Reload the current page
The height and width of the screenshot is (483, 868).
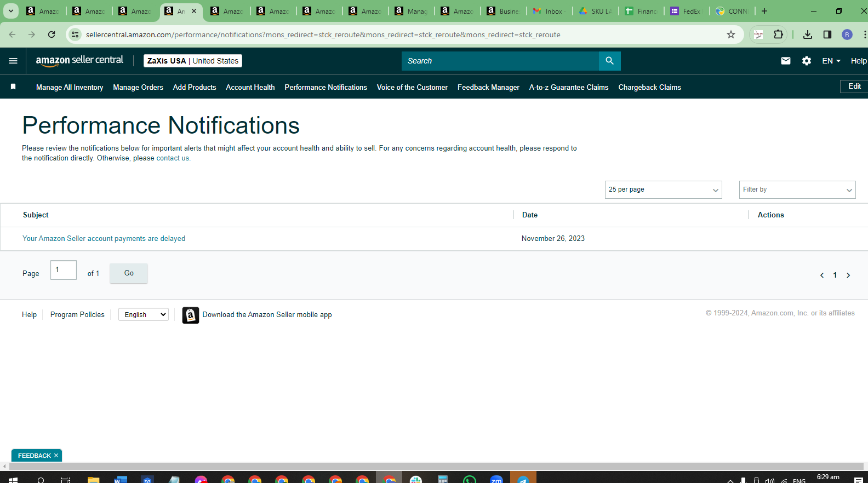pos(52,34)
